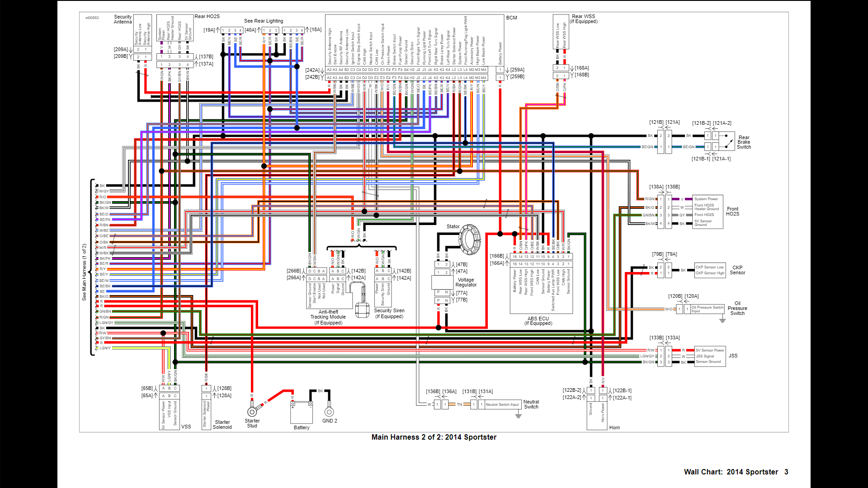Click connector label [77A]
The image size is (868, 488).
pos(462,293)
